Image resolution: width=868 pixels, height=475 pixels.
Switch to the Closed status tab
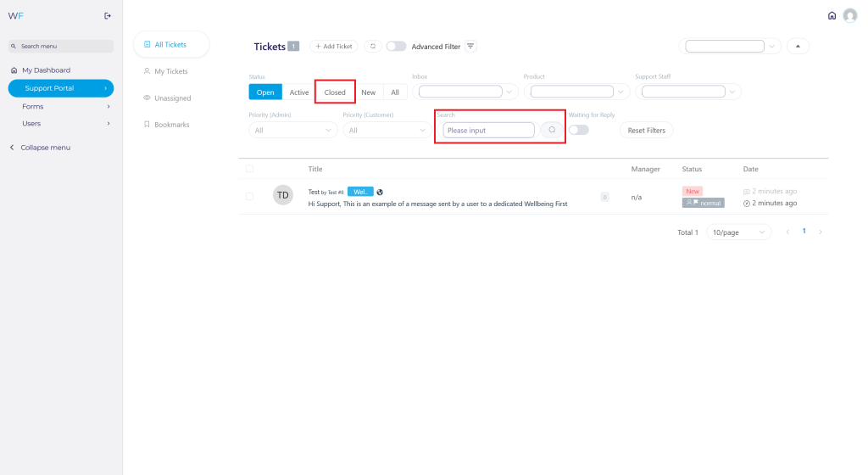[x=335, y=92]
